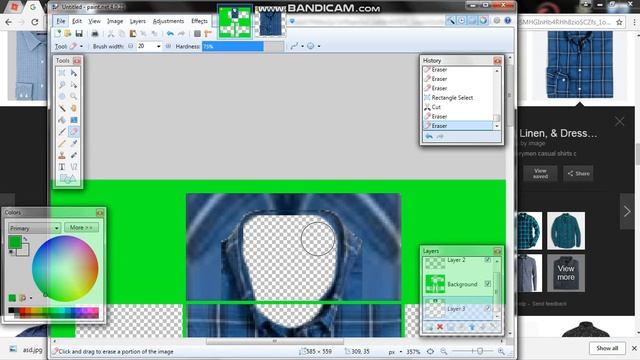640x360 pixels.
Task: Select the Ellipse Select tool
Action: [x=62, y=97]
